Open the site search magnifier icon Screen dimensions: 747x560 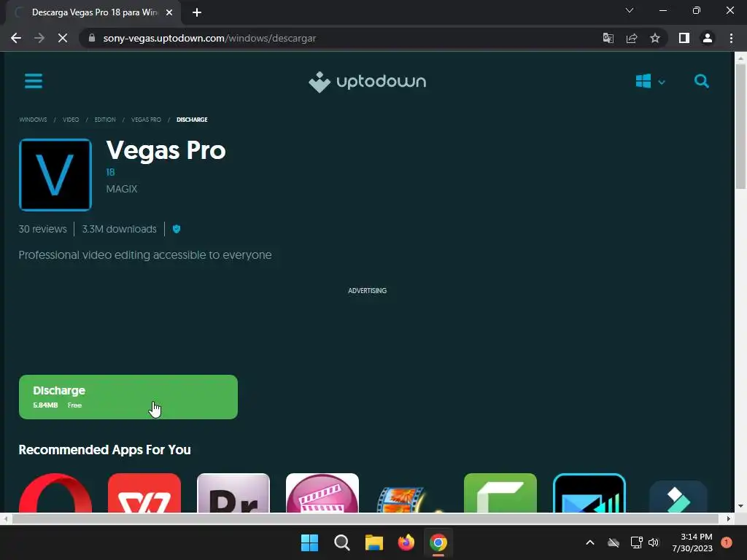[701, 81]
